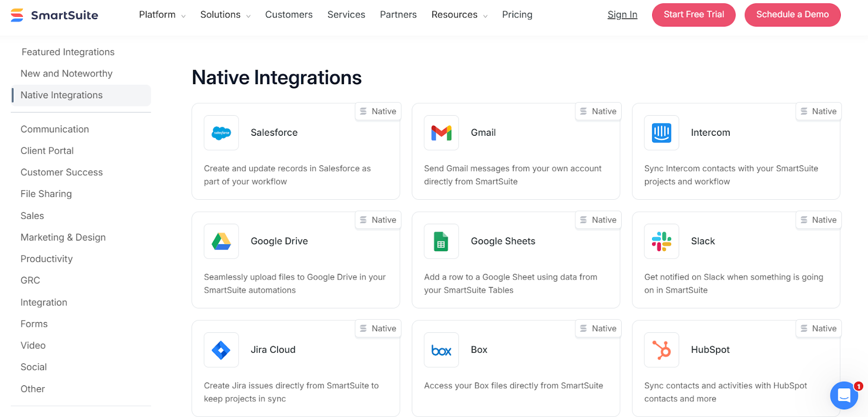
Task: Open the chat support widget bubble
Action: [x=844, y=395]
